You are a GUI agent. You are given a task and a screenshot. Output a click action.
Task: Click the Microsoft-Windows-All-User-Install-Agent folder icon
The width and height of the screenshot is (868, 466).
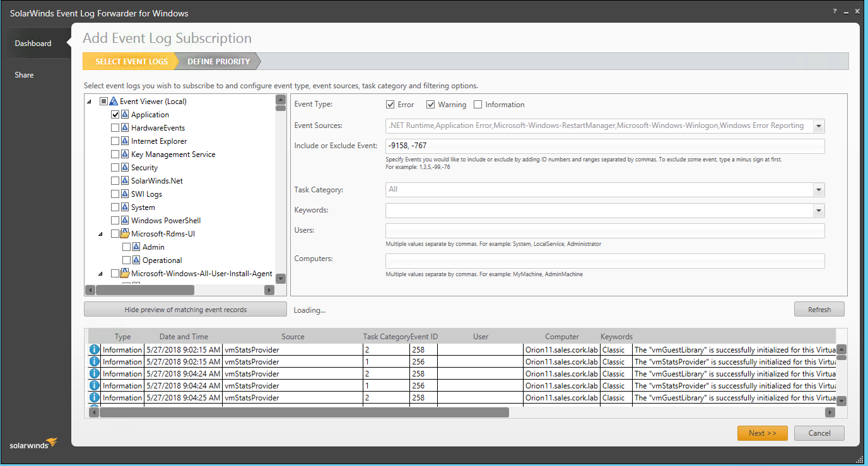[x=125, y=273]
